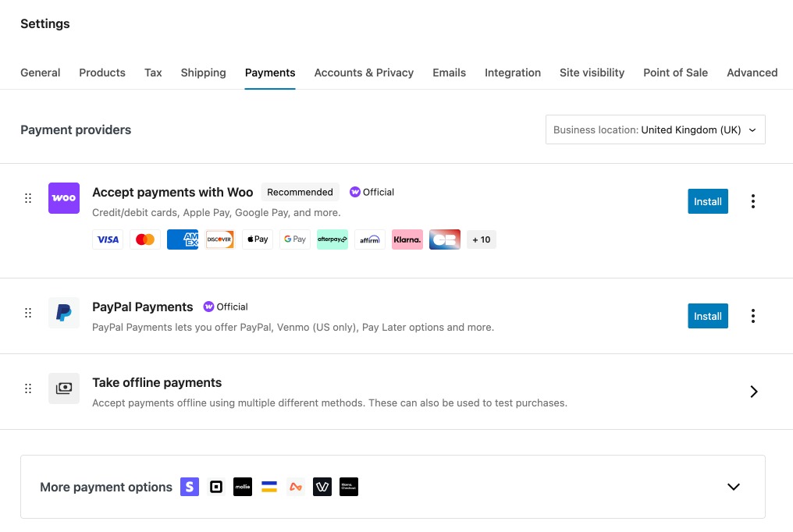Open the Business location dropdown
793x532 pixels.
tap(655, 129)
